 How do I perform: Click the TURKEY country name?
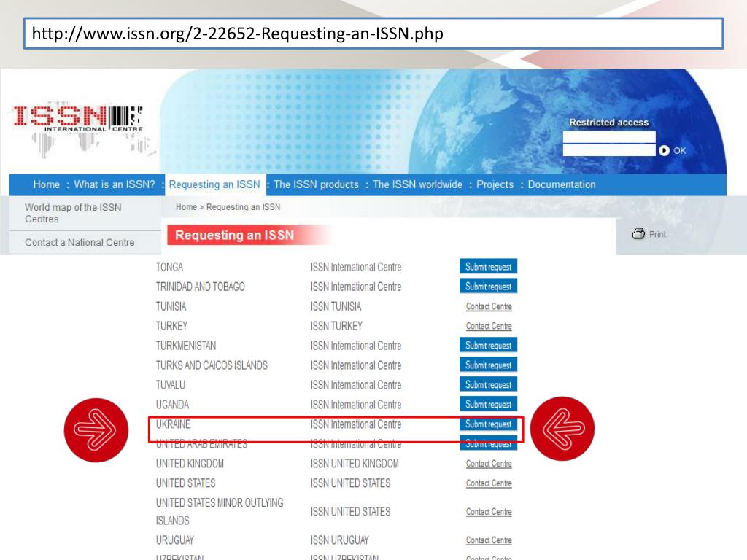coord(171,326)
